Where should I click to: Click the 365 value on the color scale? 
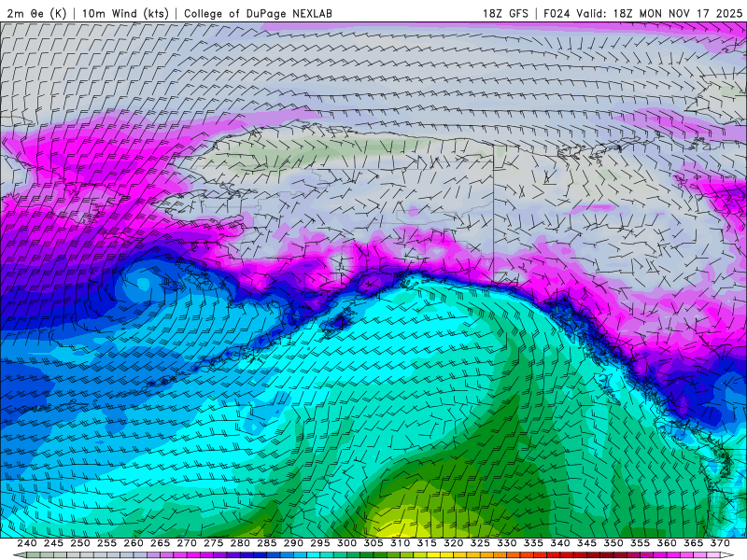[x=694, y=543]
